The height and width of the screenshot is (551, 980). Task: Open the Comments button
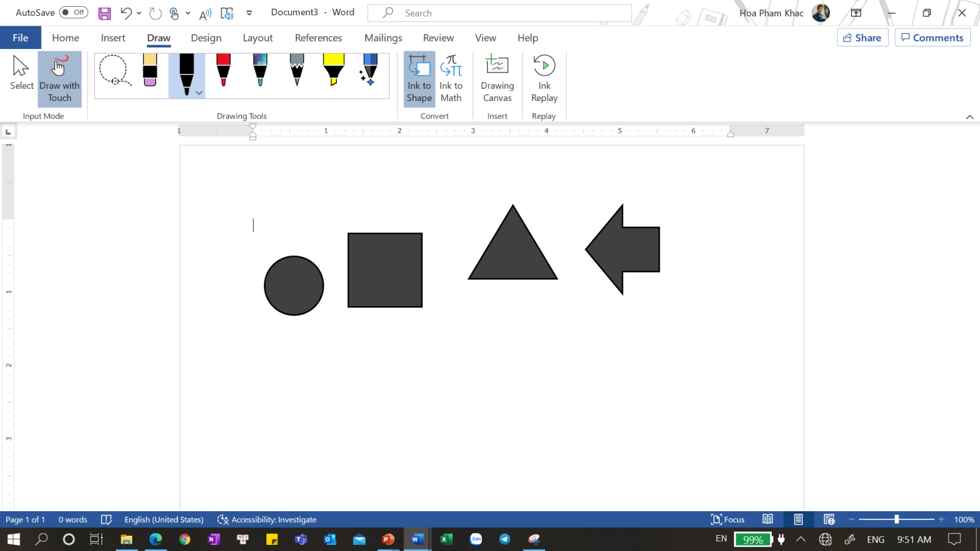click(932, 38)
